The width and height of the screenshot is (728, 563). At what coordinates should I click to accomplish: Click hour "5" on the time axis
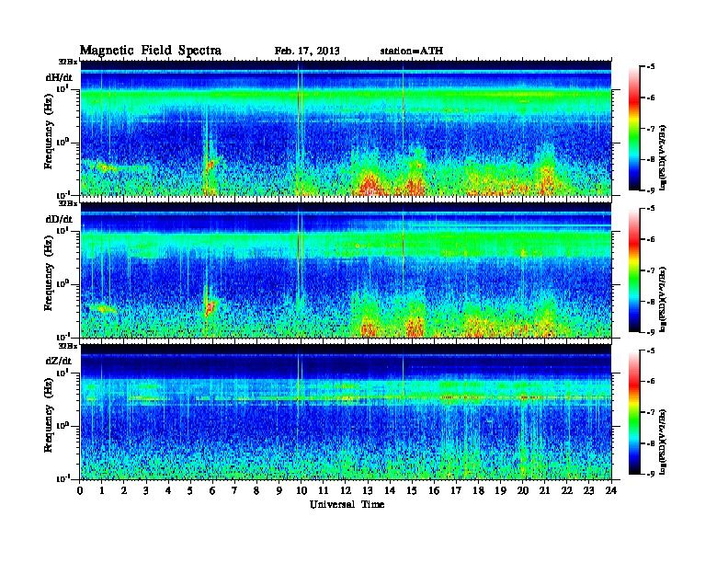190,490
